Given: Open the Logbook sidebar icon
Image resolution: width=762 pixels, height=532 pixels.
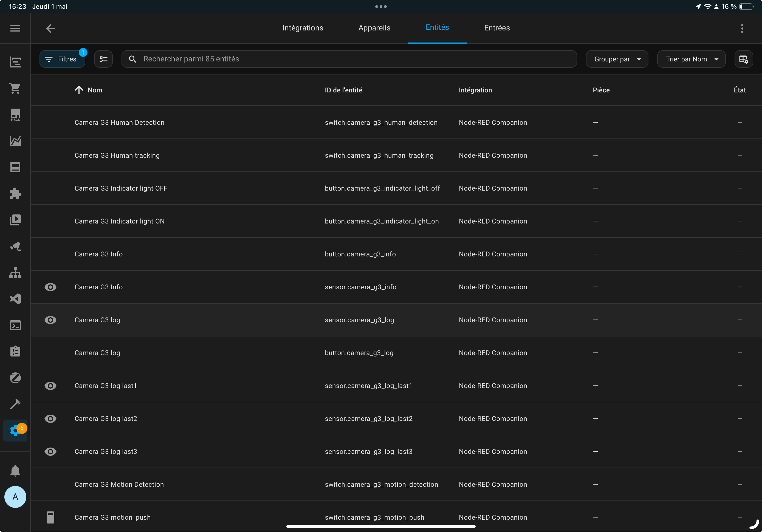Looking at the screenshot, I should pyautogui.click(x=15, y=167).
